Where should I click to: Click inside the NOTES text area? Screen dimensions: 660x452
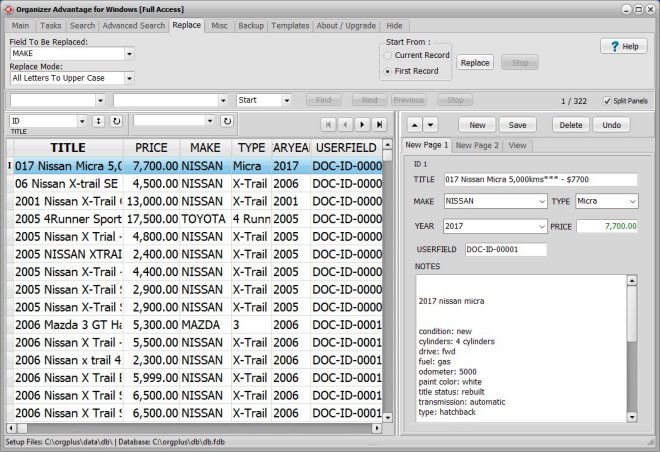tap(521, 349)
